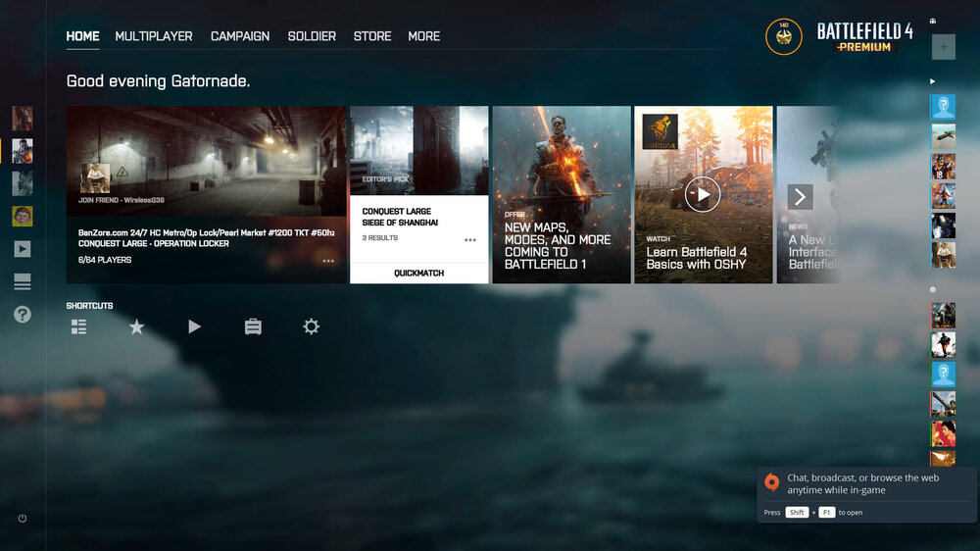Click the Origin logo in the overlay notification
Image resolution: width=980 pixels, height=551 pixels.
click(x=772, y=482)
